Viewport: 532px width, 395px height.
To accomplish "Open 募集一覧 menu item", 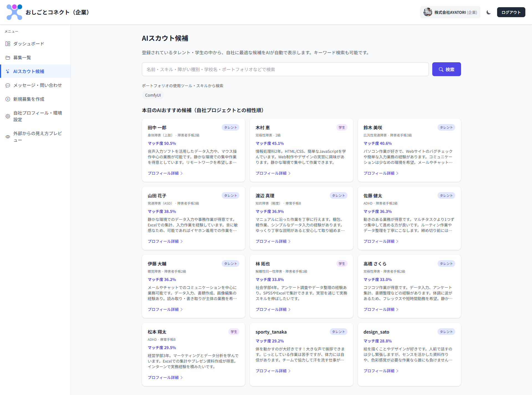I will (x=35, y=58).
